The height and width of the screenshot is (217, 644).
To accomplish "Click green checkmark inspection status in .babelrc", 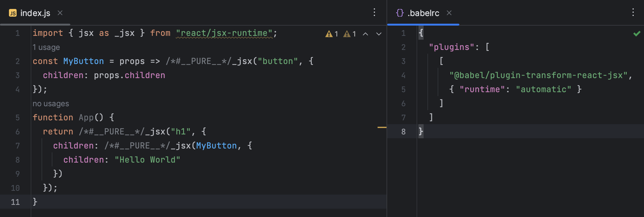I will (637, 33).
